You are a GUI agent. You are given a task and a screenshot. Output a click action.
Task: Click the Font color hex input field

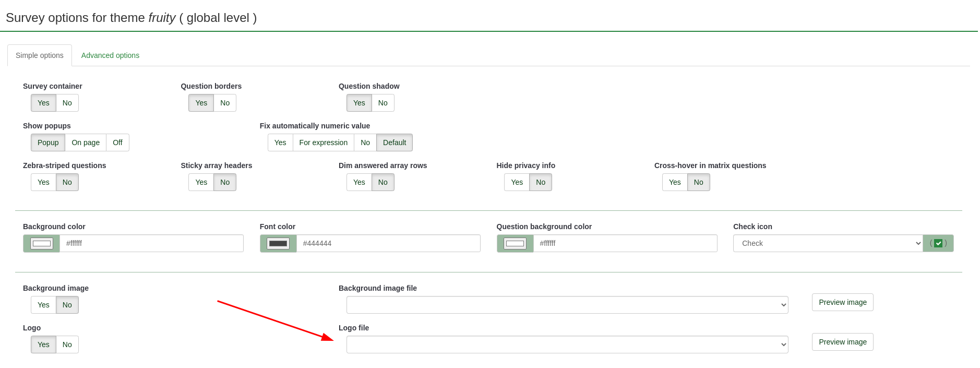pos(388,243)
